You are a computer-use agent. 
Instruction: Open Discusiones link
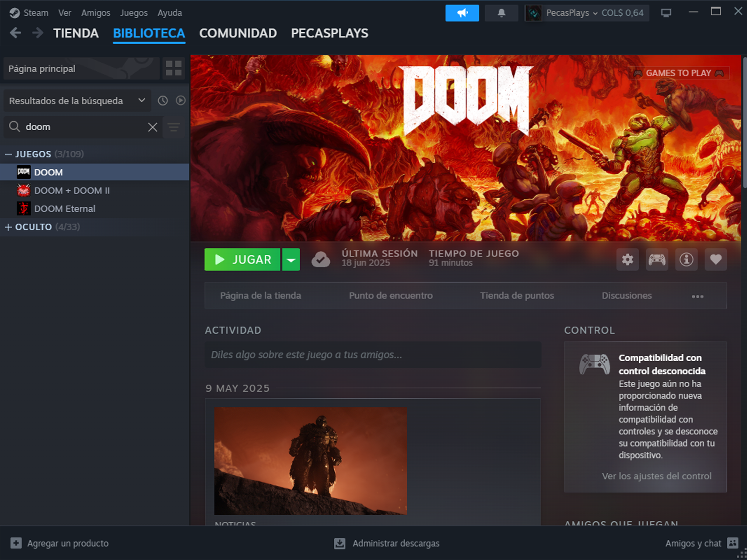(x=627, y=295)
